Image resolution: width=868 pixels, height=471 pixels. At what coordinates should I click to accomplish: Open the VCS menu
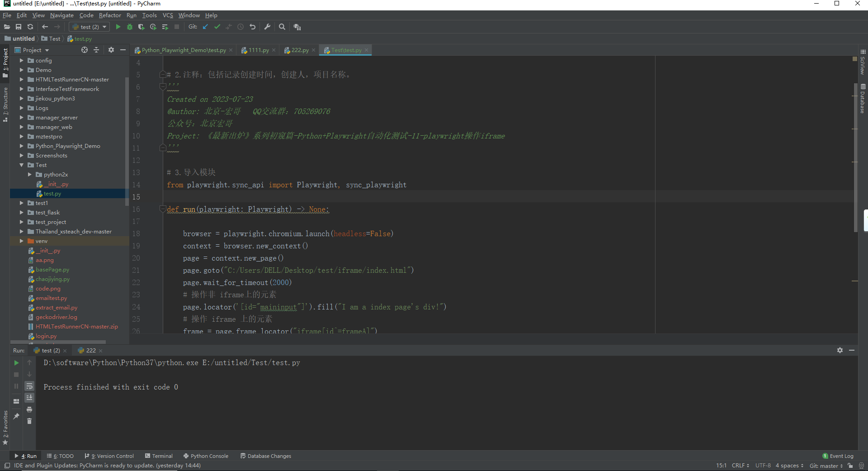point(168,15)
